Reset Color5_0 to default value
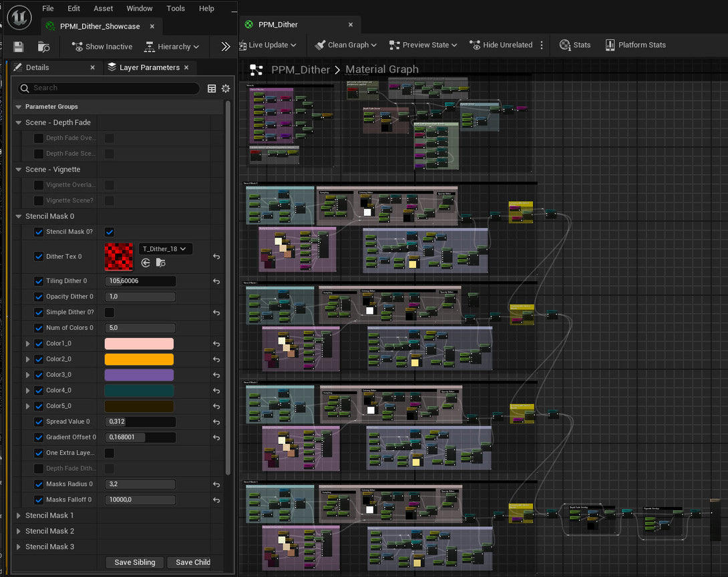728x577 pixels. tap(216, 406)
